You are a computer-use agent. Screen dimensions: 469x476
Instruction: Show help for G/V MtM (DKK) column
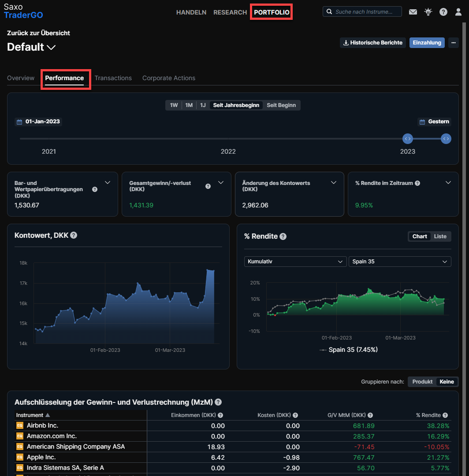(x=370, y=415)
